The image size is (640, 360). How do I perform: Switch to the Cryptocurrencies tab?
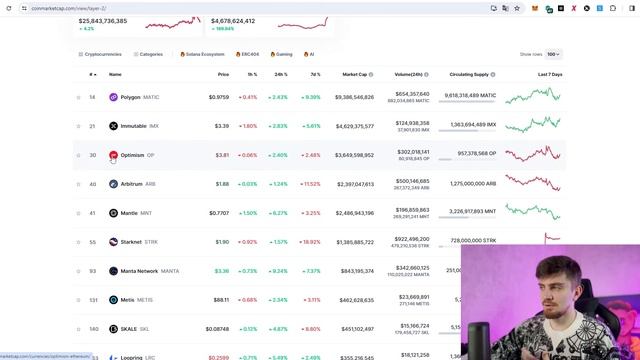pyautogui.click(x=100, y=54)
